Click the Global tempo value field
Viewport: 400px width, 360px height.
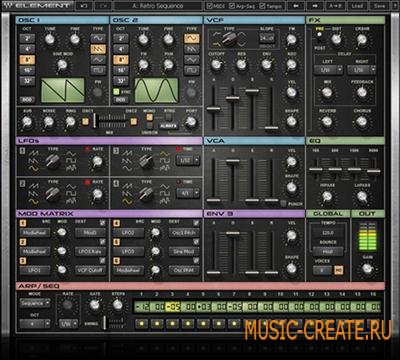coord(328,233)
